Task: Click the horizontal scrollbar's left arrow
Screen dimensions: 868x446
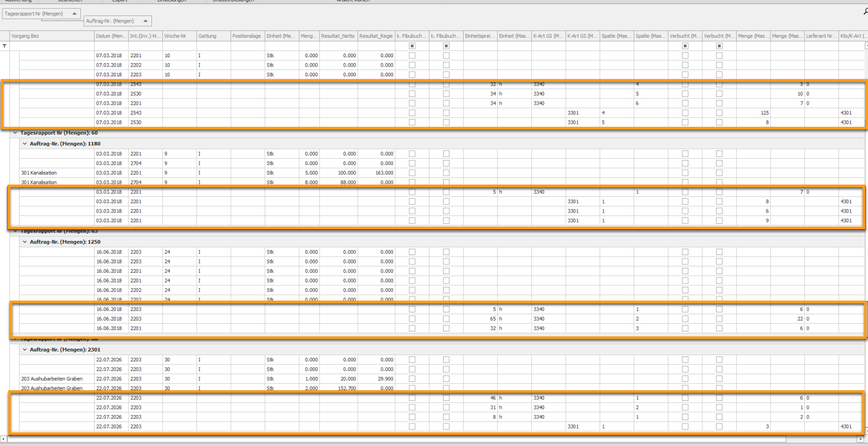Action: pyautogui.click(x=4, y=439)
